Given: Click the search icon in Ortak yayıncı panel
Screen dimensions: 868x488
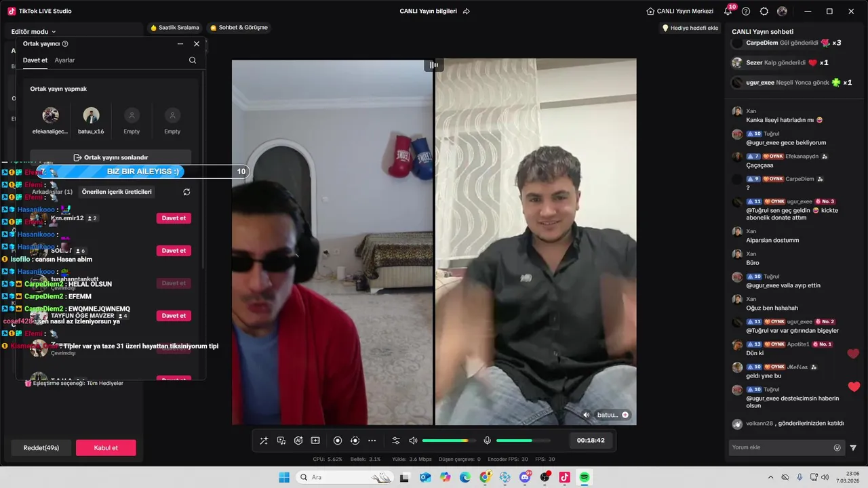Looking at the screenshot, I should (193, 60).
